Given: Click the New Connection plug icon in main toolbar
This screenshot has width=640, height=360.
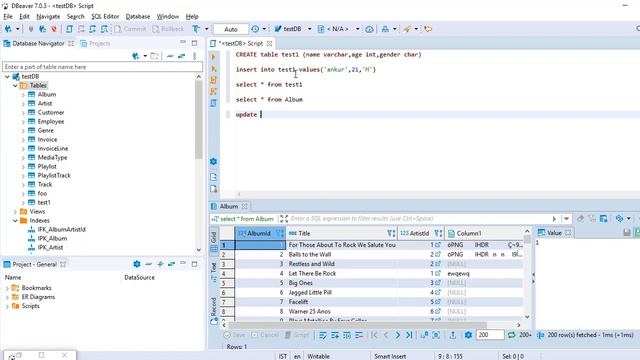Looking at the screenshot, I should click(8, 29).
